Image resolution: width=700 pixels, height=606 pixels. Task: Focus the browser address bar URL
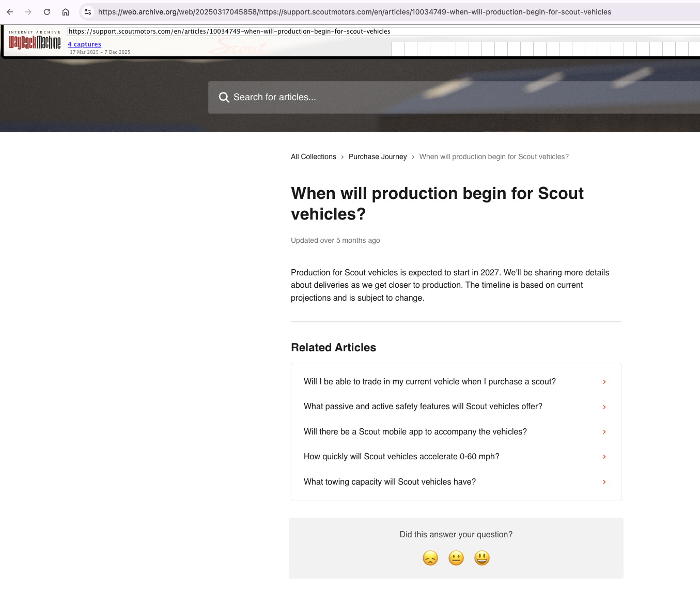354,12
